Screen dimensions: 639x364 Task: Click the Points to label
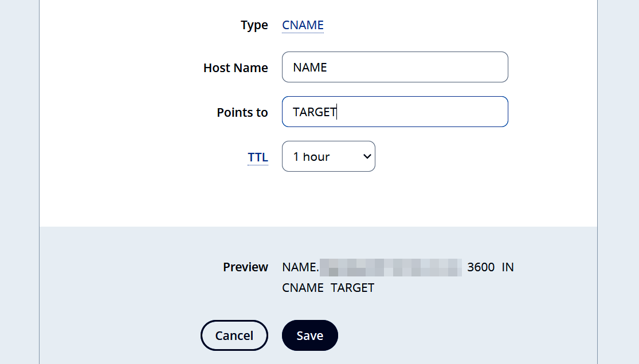pos(242,112)
